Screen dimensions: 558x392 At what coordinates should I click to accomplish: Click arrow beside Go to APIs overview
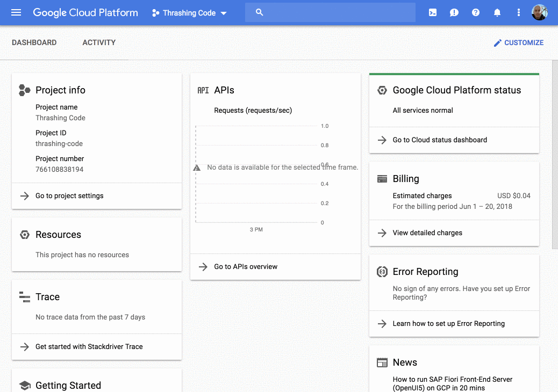pos(203,266)
